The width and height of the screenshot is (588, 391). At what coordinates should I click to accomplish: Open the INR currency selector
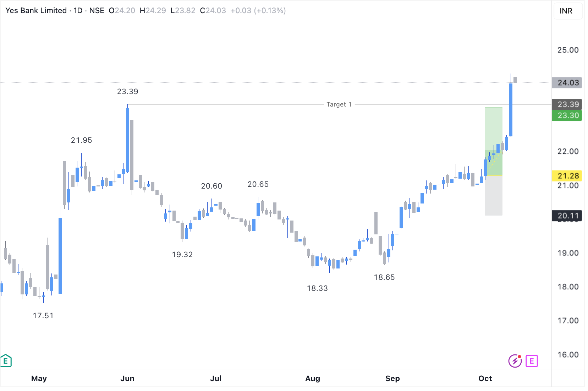[566, 11]
